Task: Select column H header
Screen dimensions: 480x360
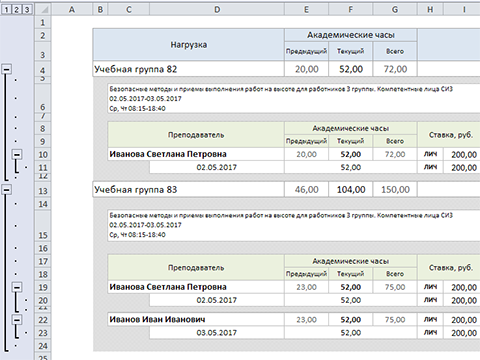Action: [x=430, y=10]
